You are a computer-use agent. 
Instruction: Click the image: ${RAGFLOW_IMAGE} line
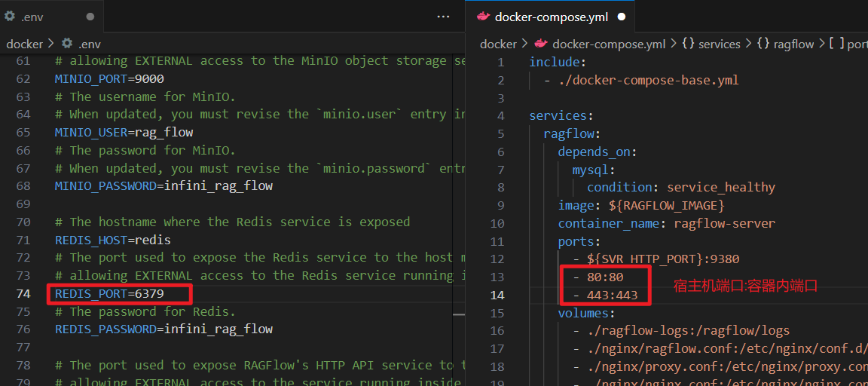[640, 205]
